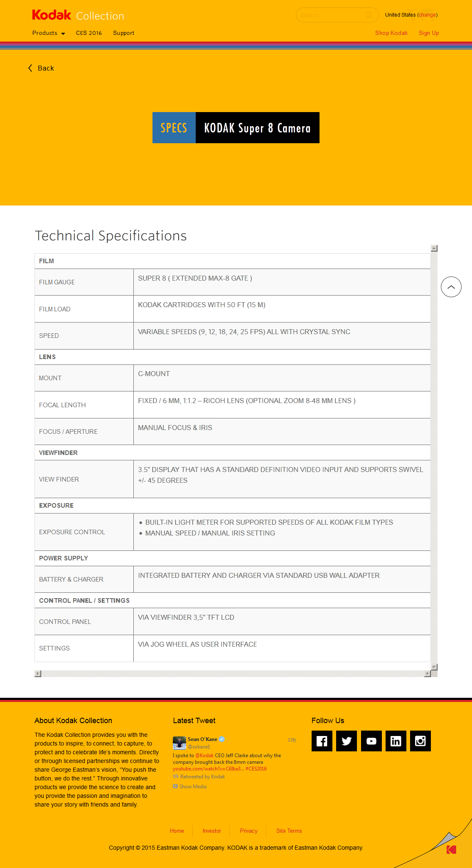Click the spec table's scroll down arrow

tap(434, 667)
